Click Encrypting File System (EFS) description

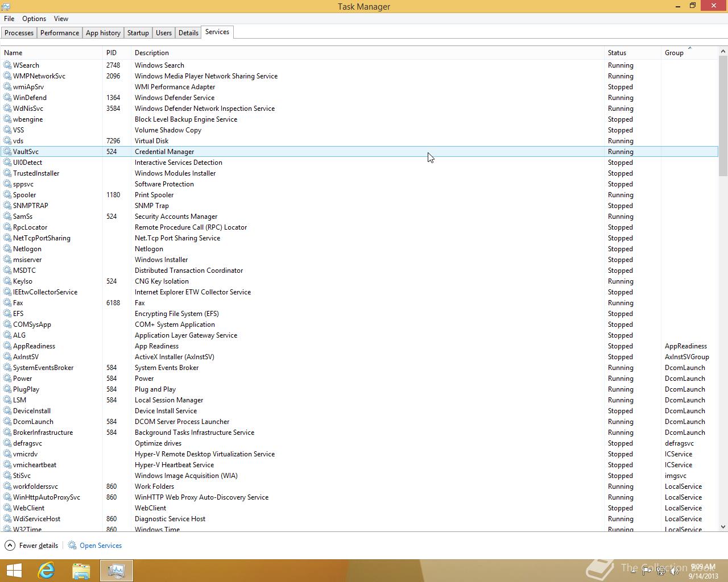pos(177,314)
